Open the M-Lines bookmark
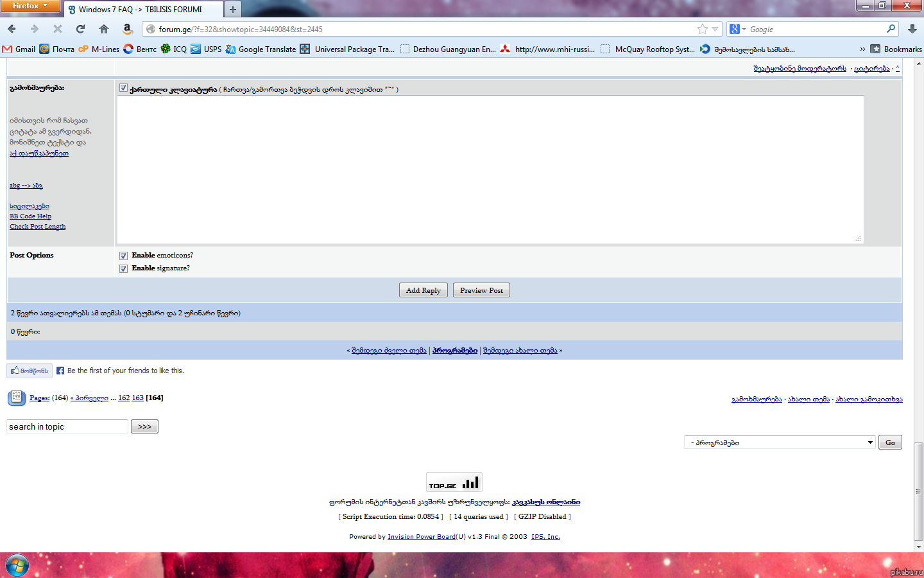924x578 pixels. click(99, 49)
